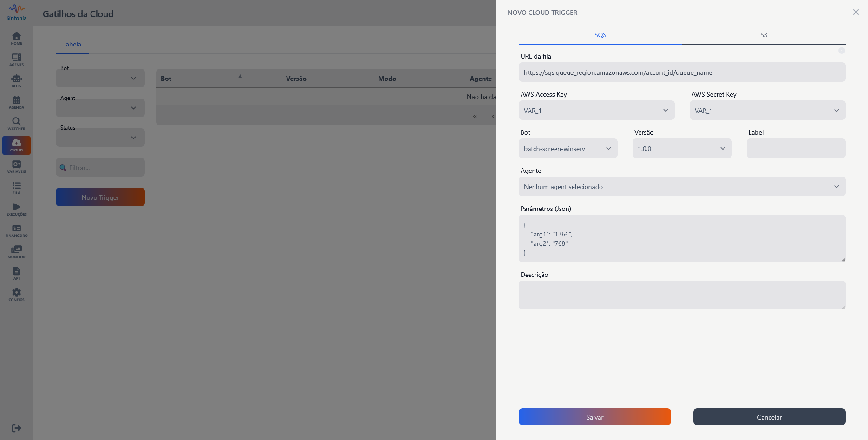Open Configs gear icon
The height and width of the screenshot is (440, 868).
pos(16,295)
